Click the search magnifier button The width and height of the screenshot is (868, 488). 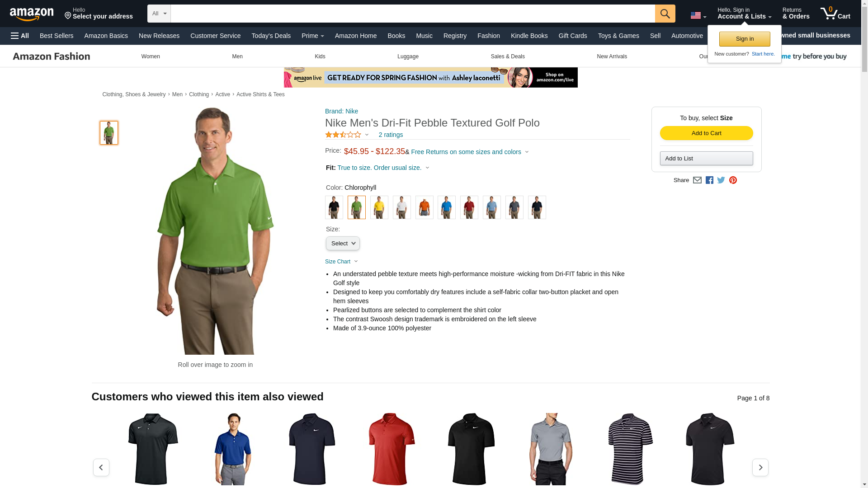(665, 14)
